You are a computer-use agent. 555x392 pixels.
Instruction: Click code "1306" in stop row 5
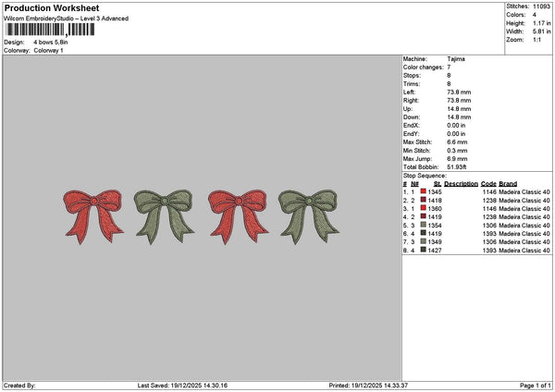tap(489, 226)
